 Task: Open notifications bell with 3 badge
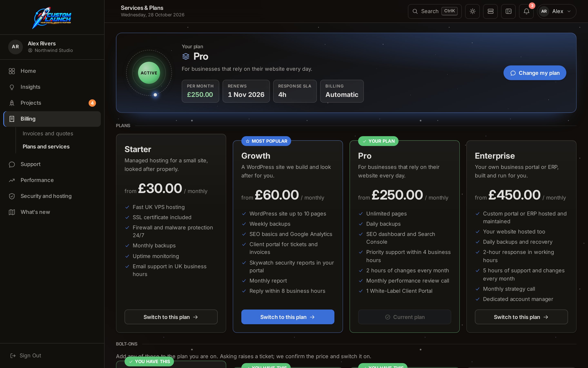526,11
